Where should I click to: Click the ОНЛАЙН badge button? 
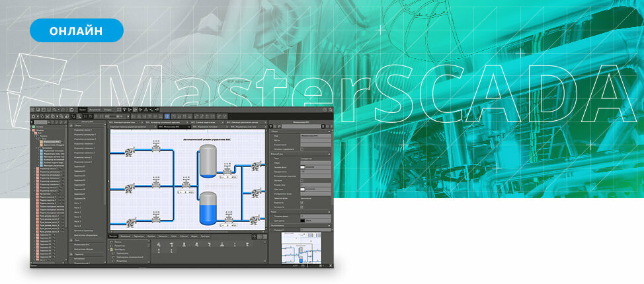point(77,30)
